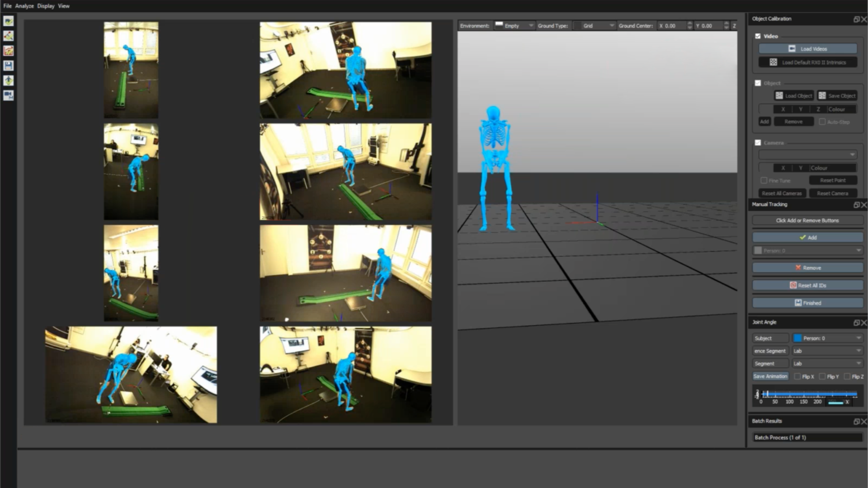Click the video camera save icon
This screenshot has height=488, width=868.
(8, 95)
